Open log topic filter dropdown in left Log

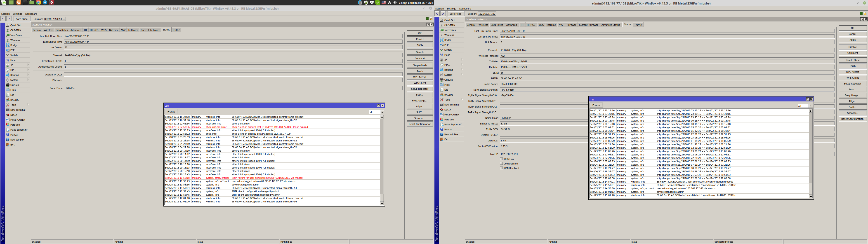click(382, 112)
